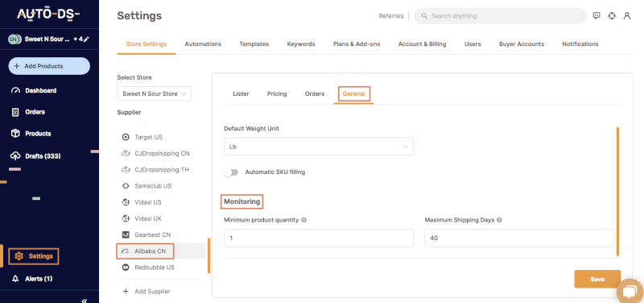Open the live chat bubble widget
Image resolution: width=644 pixels, height=303 pixels.
point(630,291)
